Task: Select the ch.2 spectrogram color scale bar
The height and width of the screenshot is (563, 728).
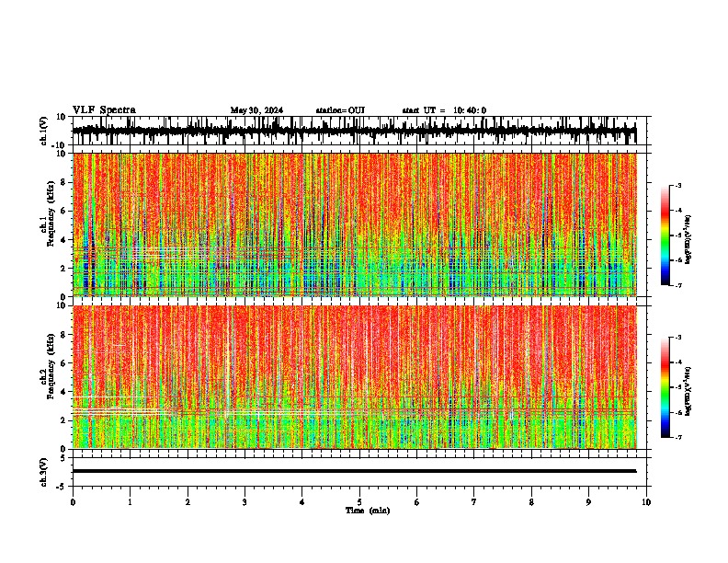Action: click(x=665, y=387)
